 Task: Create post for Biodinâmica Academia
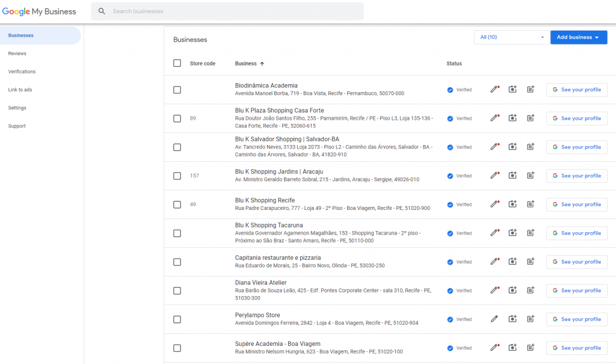(531, 89)
